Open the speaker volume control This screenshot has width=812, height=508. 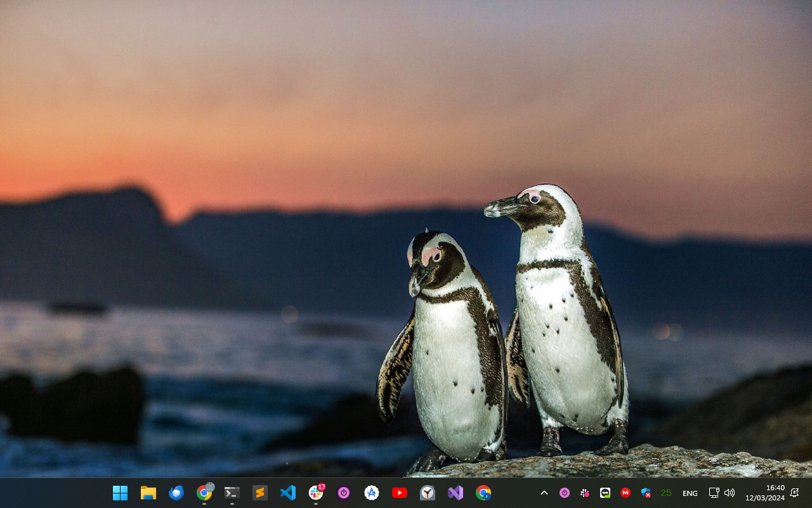click(730, 493)
